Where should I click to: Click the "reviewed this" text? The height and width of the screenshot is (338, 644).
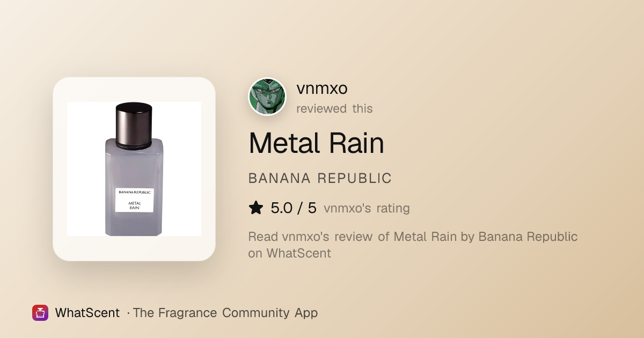click(x=334, y=108)
